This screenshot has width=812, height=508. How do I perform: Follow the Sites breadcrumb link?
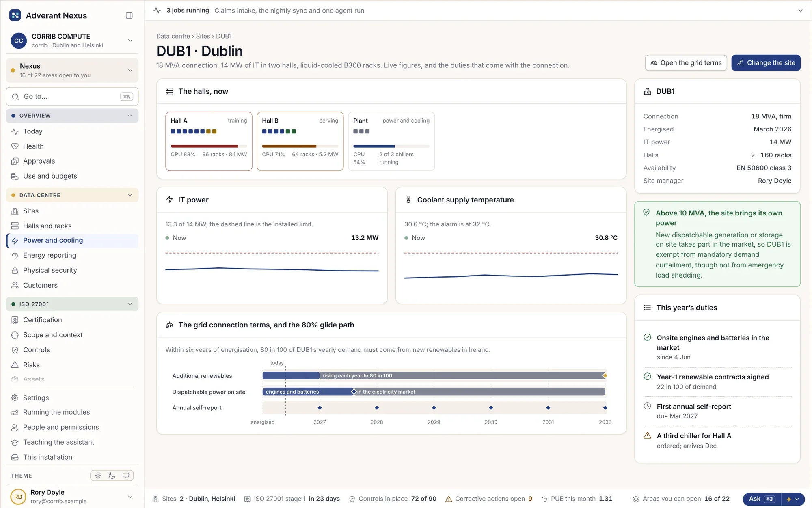tap(203, 36)
